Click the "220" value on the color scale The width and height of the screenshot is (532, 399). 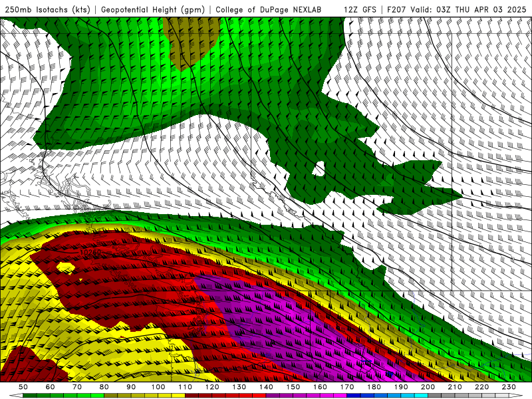pyautogui.click(x=481, y=387)
